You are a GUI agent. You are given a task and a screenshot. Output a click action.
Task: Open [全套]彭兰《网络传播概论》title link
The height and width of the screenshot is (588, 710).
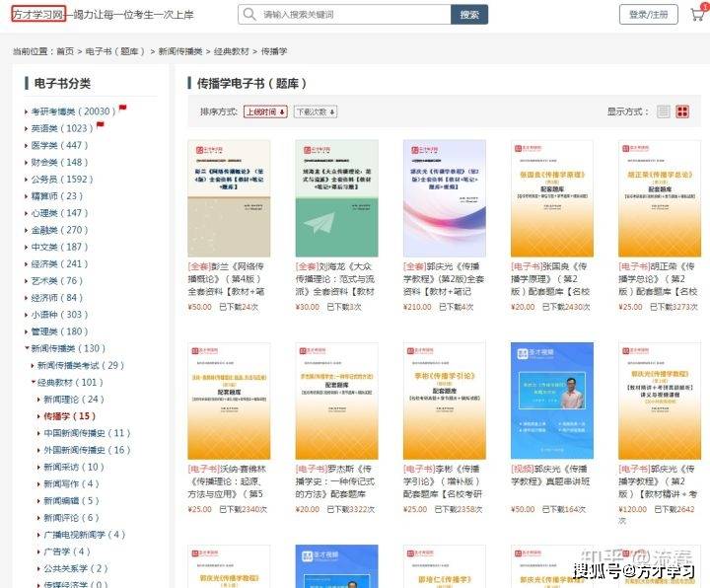[227, 279]
